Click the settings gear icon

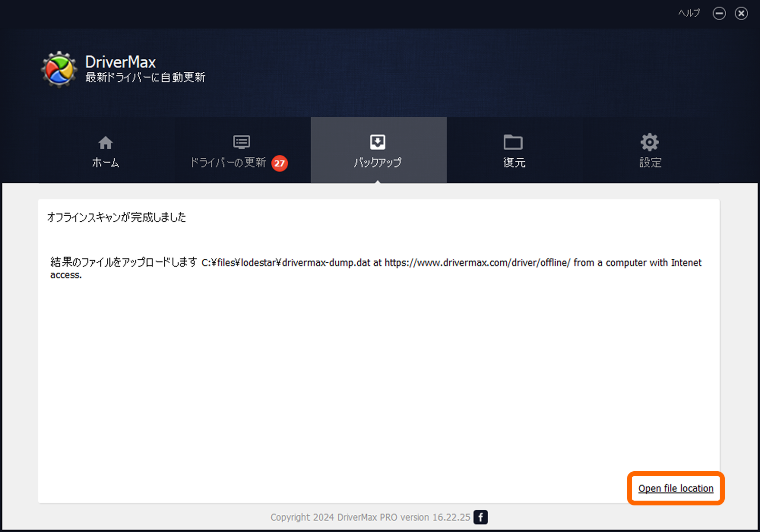(649, 142)
